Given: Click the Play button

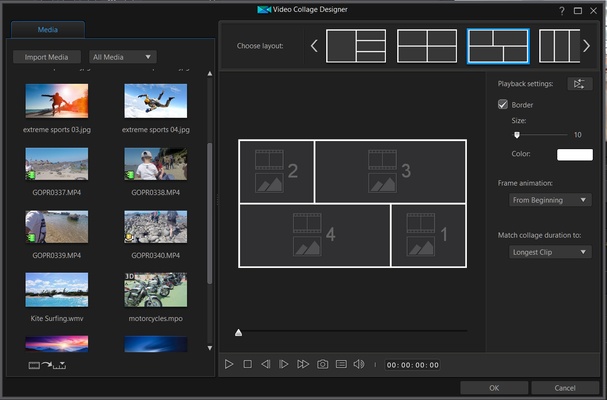Looking at the screenshot, I should coord(229,365).
